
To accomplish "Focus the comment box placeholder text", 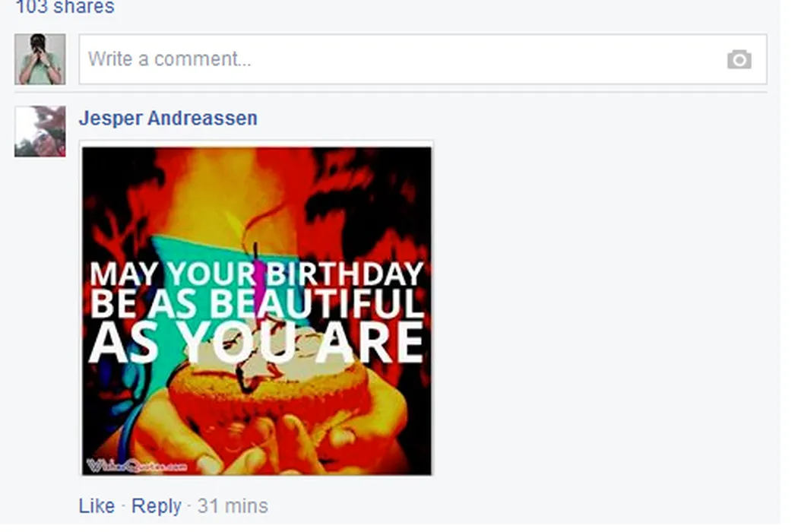I will [169, 59].
